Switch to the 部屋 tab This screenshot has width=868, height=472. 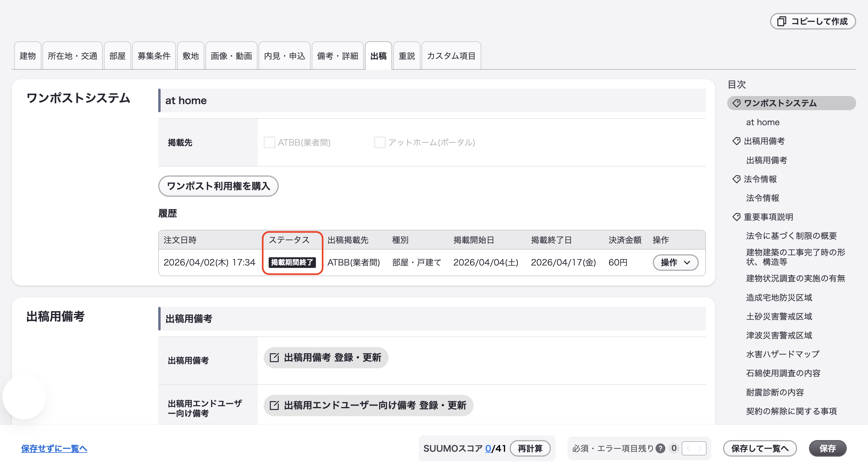117,56
